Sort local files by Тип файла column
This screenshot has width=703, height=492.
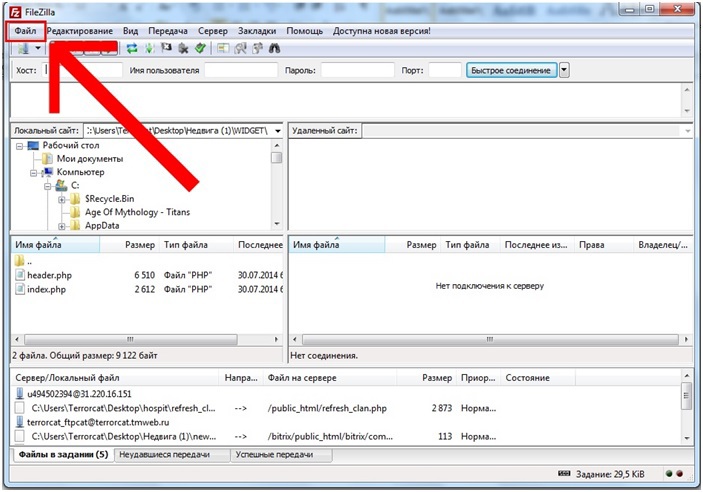(196, 245)
